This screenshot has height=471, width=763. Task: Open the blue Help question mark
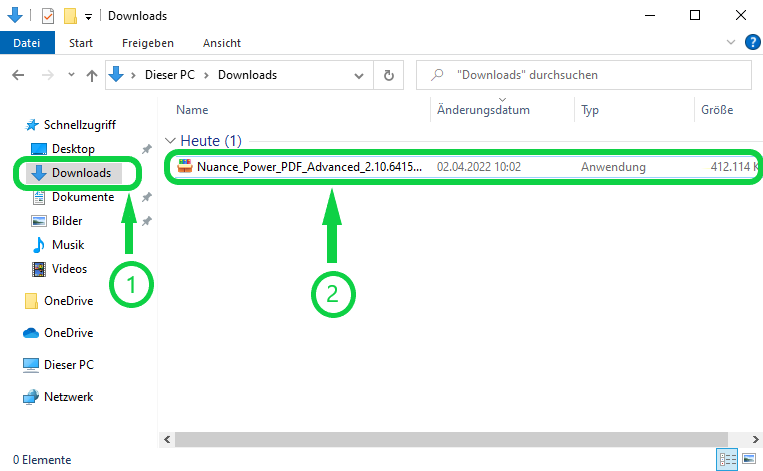coord(752,42)
